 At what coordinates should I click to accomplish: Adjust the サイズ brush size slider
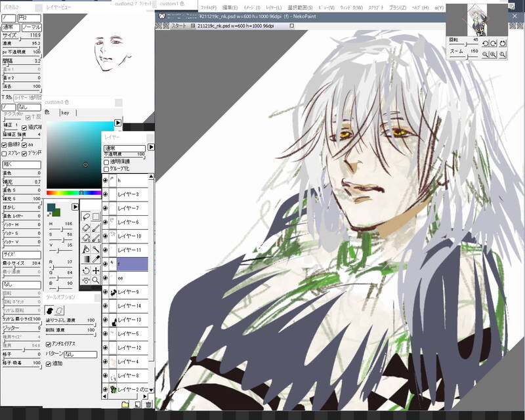(22, 39)
